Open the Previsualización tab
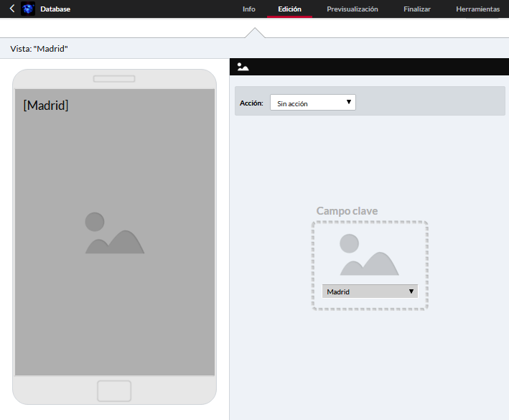Viewport: 509px width, 420px height. (352, 9)
